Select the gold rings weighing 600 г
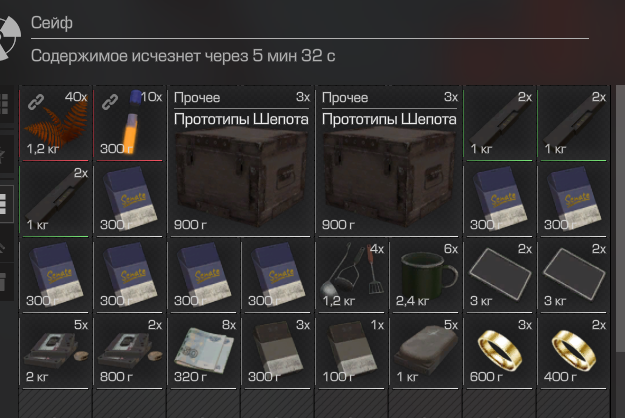Viewport: 625px width, 418px height. point(499,351)
